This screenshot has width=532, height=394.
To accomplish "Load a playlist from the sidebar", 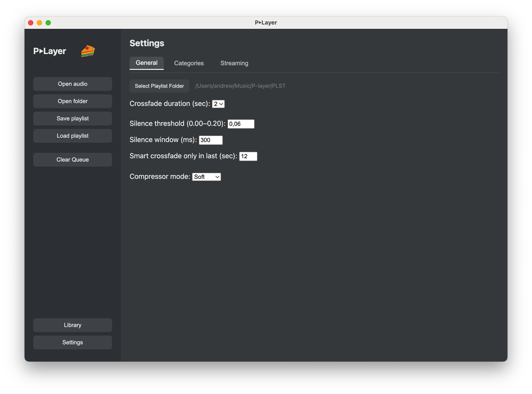I will coord(72,136).
